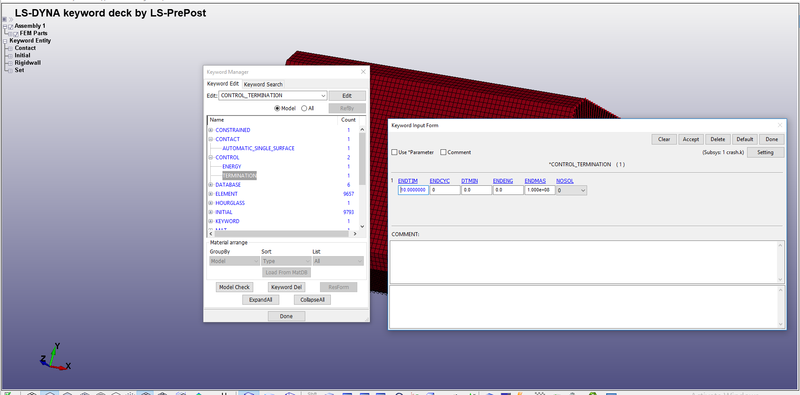Expand the DATABASE keyword group

pyautogui.click(x=211, y=185)
